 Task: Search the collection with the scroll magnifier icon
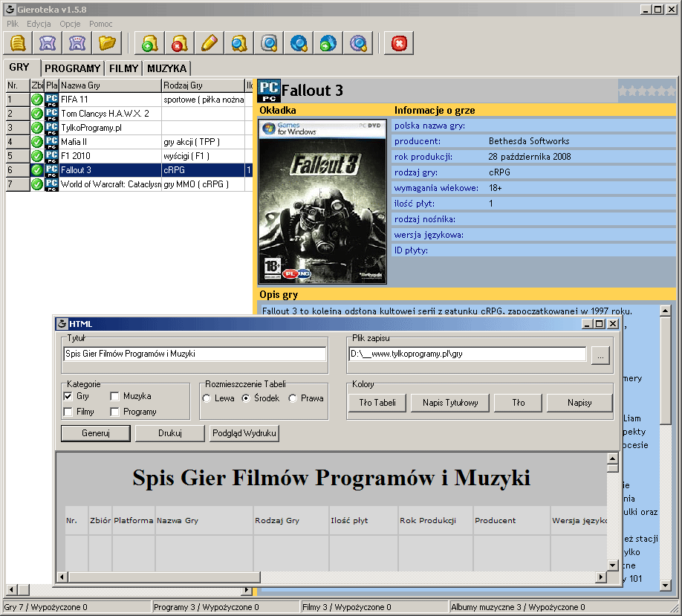click(238, 43)
